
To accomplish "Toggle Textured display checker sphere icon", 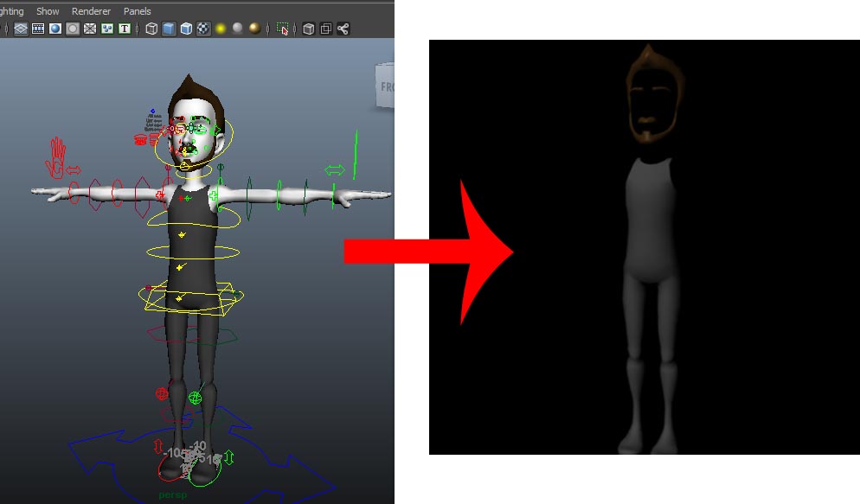I will click(203, 29).
